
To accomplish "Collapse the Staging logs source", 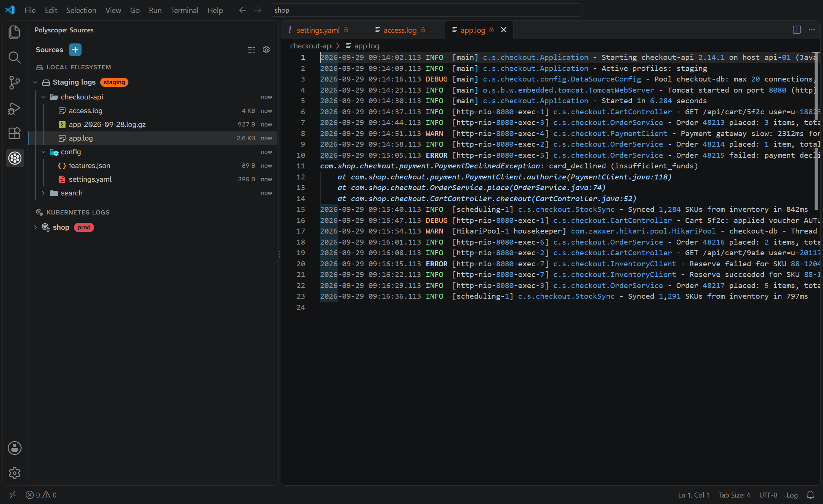I will [35, 82].
